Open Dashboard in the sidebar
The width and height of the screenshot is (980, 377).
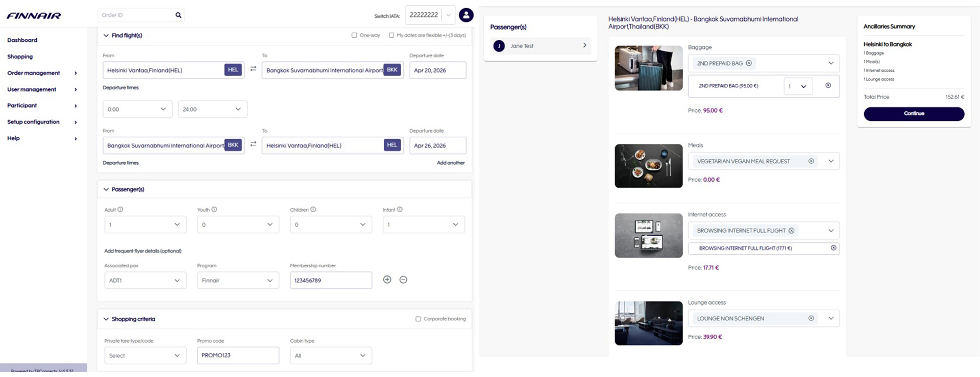[22, 40]
